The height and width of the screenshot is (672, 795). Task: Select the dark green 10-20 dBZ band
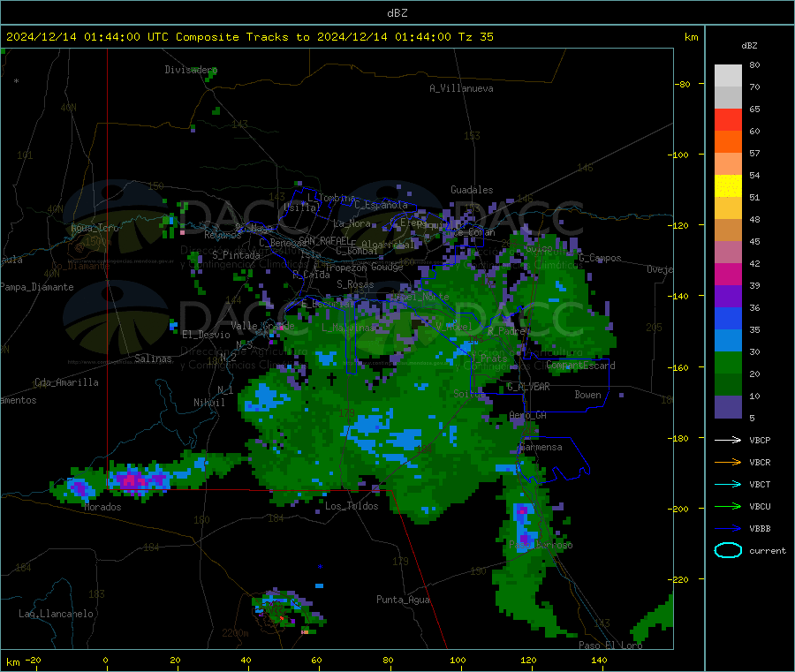click(x=728, y=385)
